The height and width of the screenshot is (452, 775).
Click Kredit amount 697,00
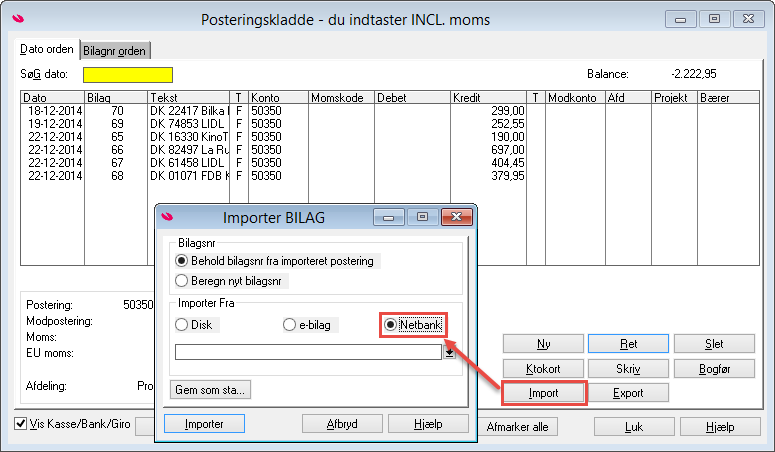tap(508, 150)
